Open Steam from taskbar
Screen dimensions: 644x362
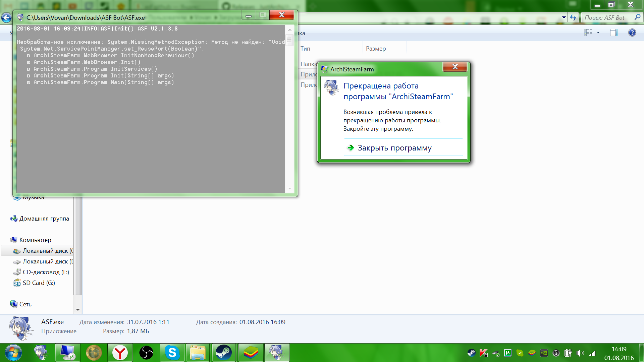[x=224, y=353]
